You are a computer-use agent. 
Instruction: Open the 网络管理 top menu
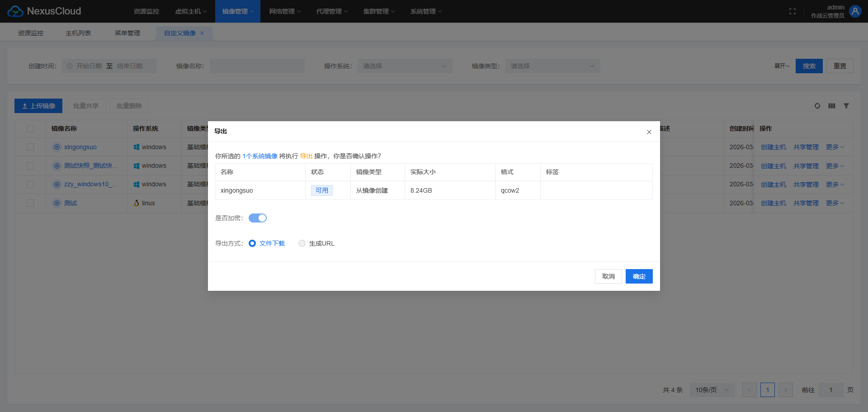point(285,11)
